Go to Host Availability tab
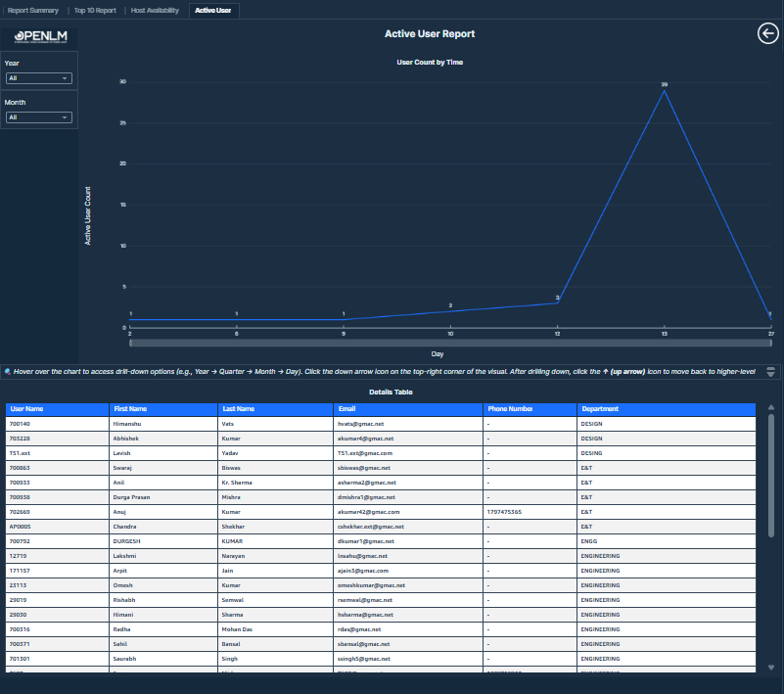This screenshot has width=784, height=694. 155,10
